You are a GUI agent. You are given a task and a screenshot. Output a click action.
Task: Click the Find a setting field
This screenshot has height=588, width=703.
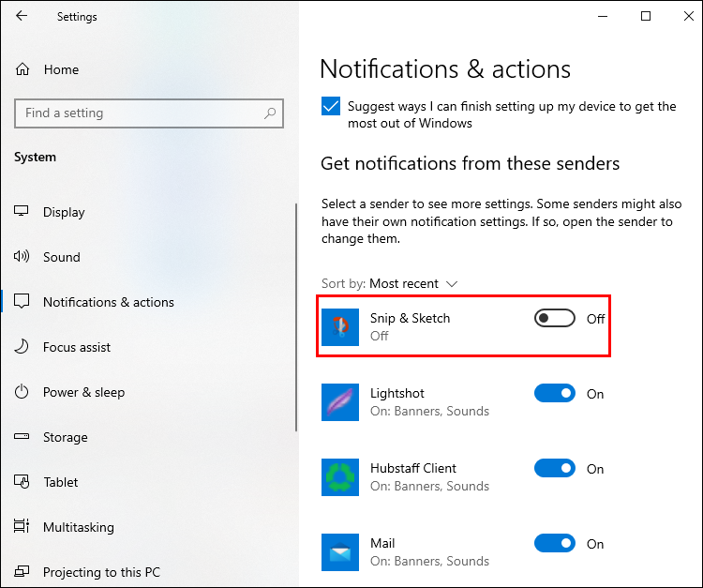click(149, 113)
